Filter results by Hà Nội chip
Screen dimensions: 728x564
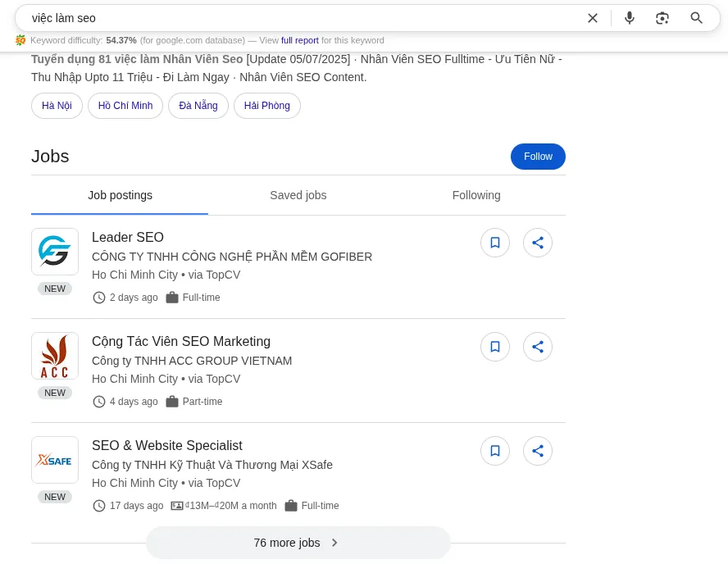pyautogui.click(x=57, y=106)
